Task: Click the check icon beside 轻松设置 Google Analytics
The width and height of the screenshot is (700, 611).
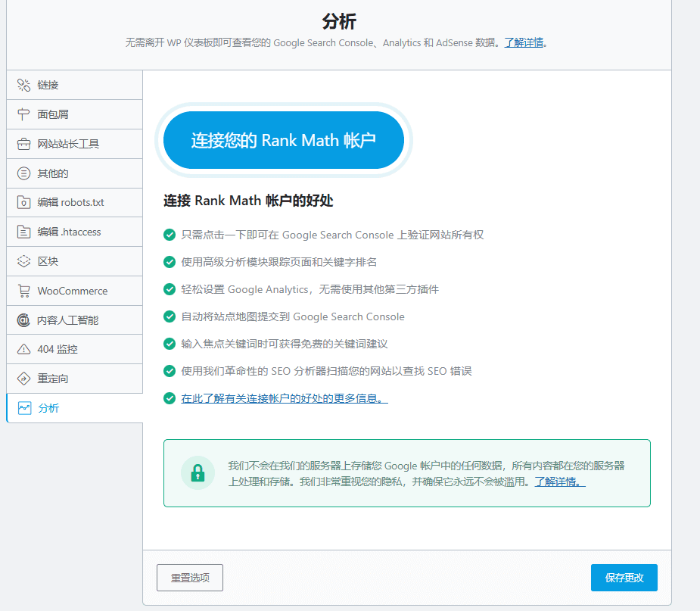Action: [x=170, y=289]
